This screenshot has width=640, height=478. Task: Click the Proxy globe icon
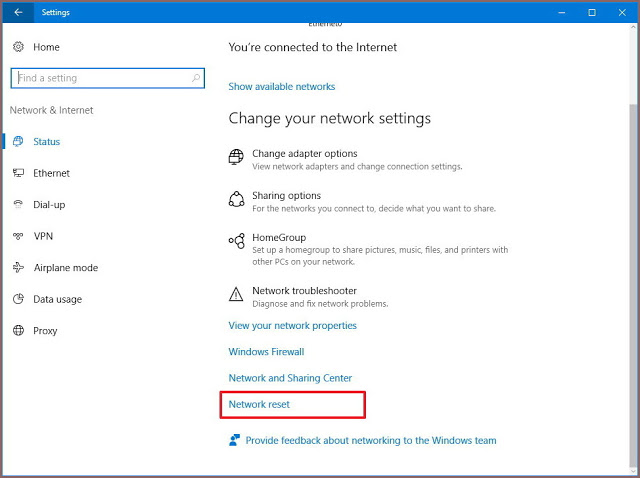coord(18,331)
